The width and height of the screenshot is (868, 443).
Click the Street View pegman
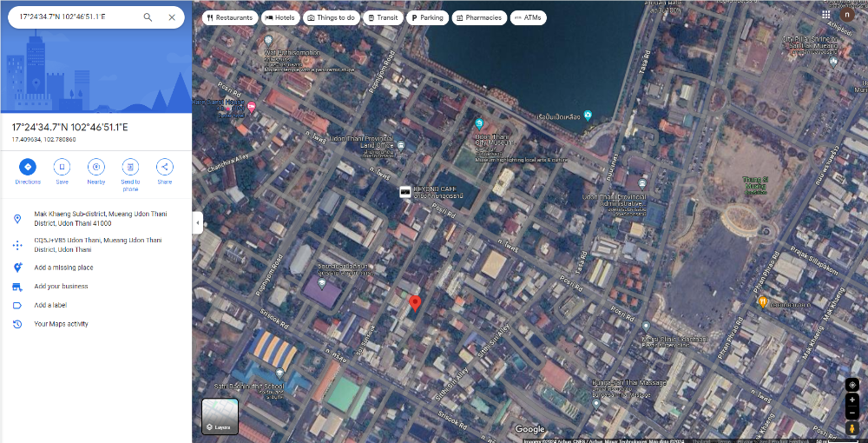pos(852,428)
